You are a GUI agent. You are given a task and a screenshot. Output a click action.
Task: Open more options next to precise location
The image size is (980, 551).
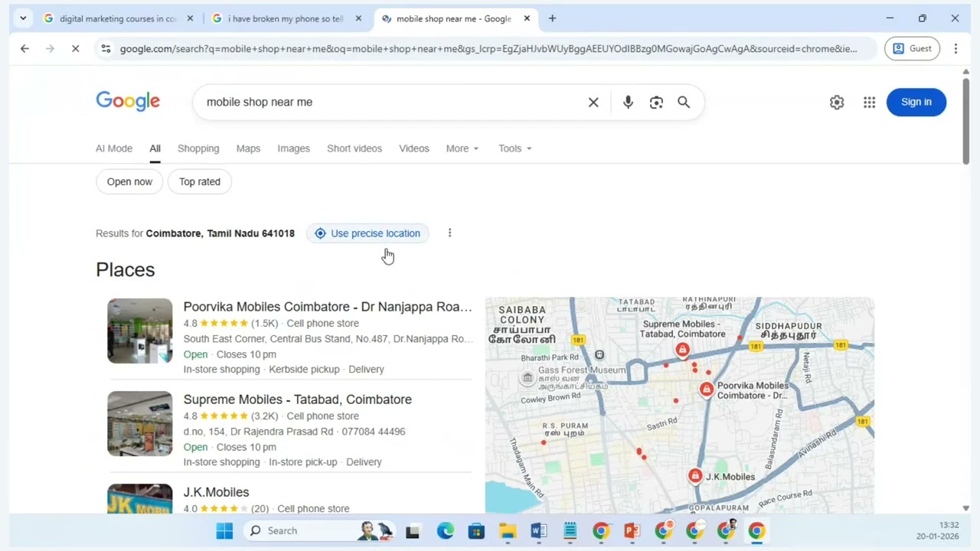[449, 233]
